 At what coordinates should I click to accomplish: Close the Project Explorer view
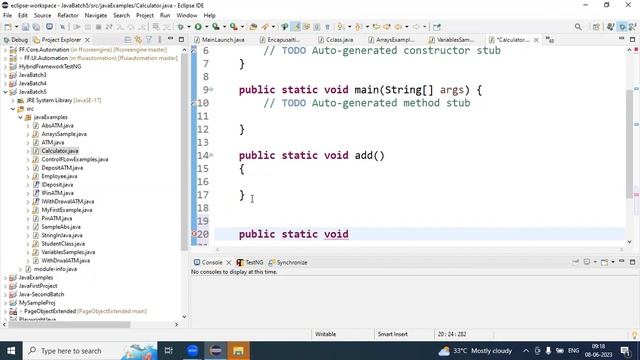point(87,40)
